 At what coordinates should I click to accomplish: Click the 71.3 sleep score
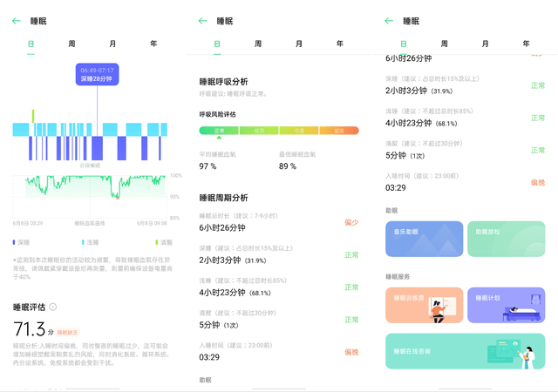tap(30, 329)
